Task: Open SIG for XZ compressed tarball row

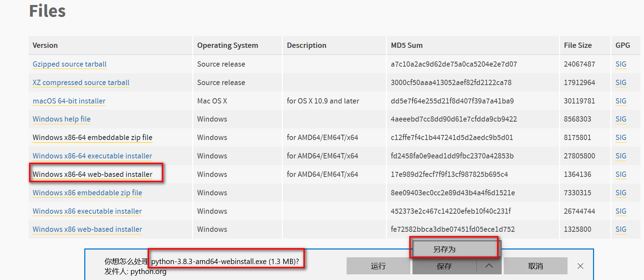Action: click(x=621, y=83)
